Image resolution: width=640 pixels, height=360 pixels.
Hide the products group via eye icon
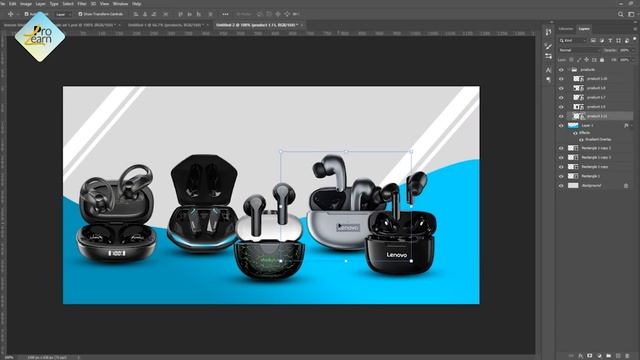click(x=561, y=70)
